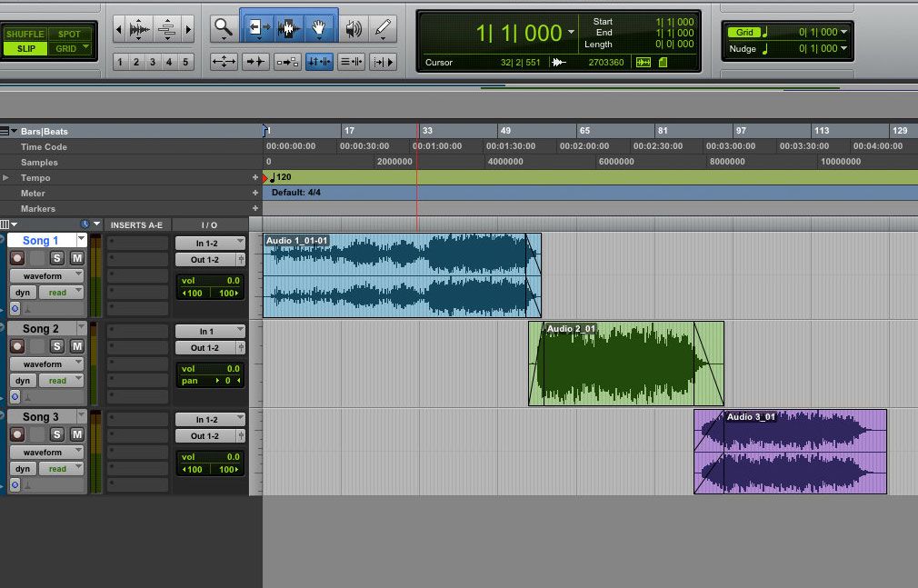Mute the Song 1 track
This screenshot has width=918, height=588.
click(x=76, y=258)
